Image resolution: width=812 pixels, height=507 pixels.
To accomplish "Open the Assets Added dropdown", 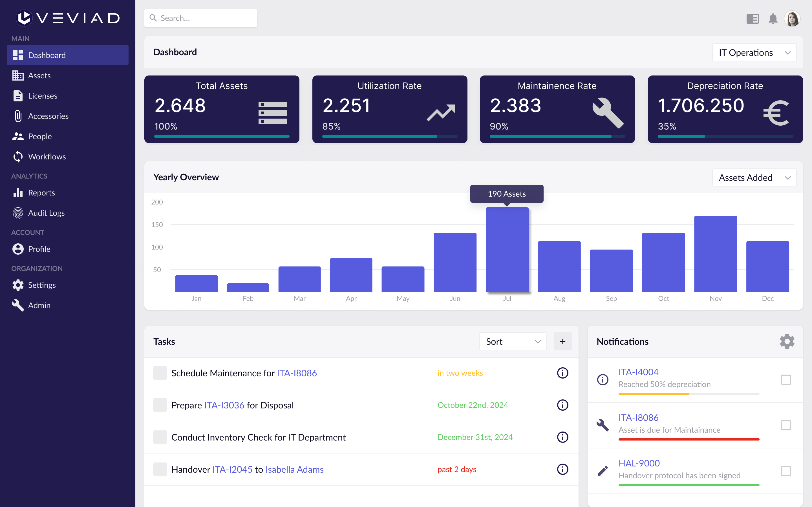I will pyautogui.click(x=754, y=178).
